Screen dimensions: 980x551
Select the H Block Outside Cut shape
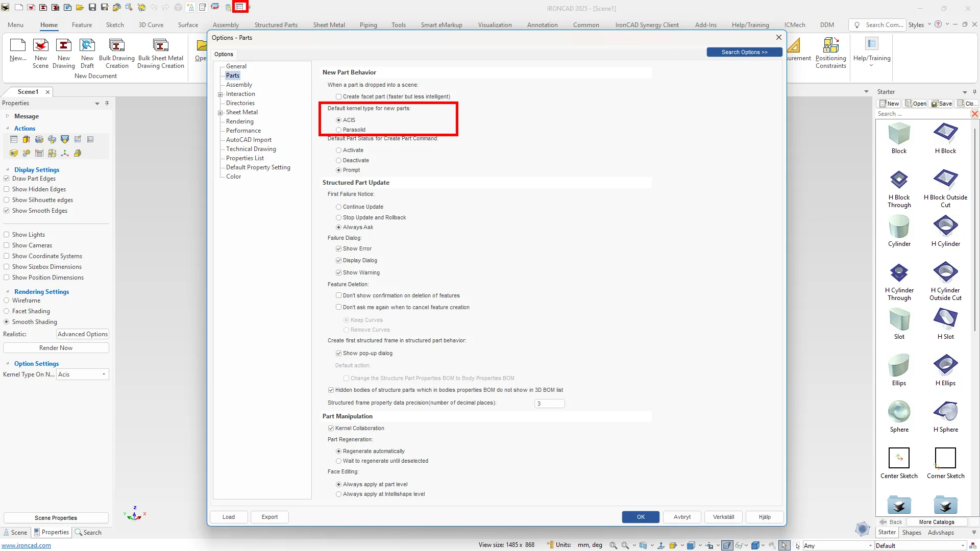945,188
